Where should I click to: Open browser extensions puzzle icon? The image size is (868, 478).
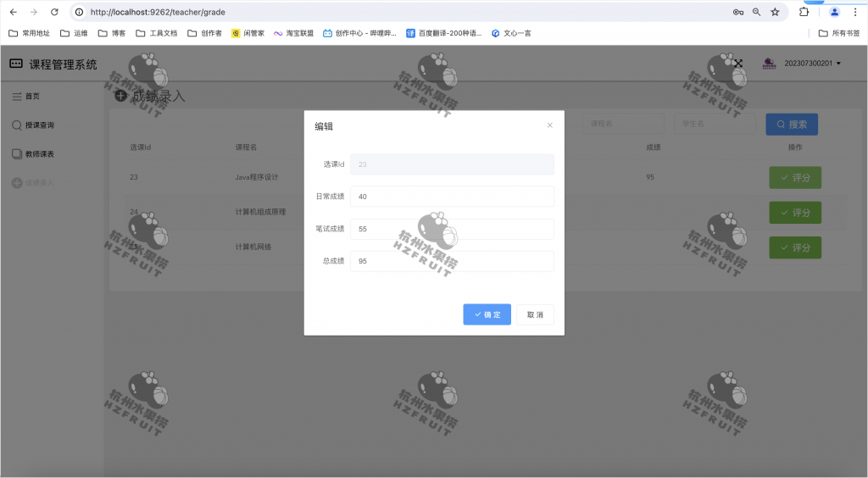click(x=804, y=12)
